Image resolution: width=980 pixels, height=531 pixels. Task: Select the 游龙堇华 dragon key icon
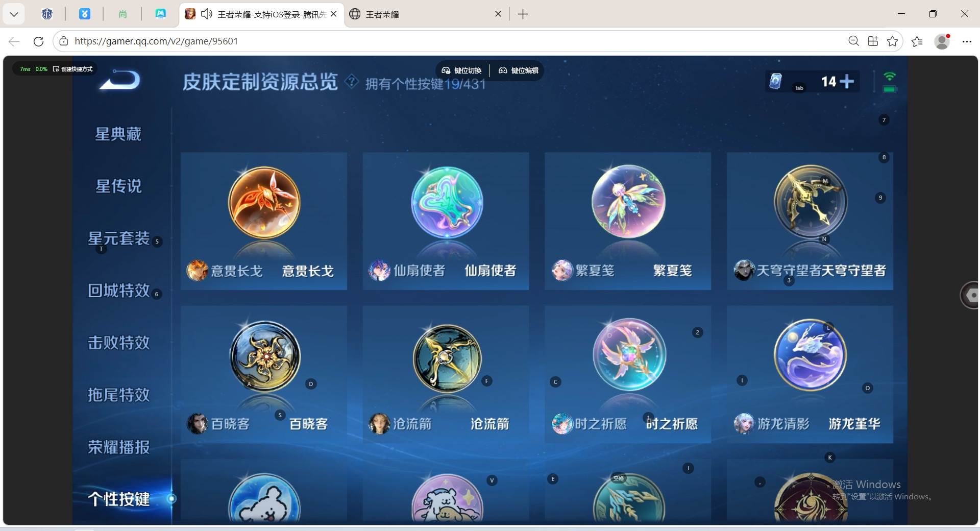tap(811, 355)
